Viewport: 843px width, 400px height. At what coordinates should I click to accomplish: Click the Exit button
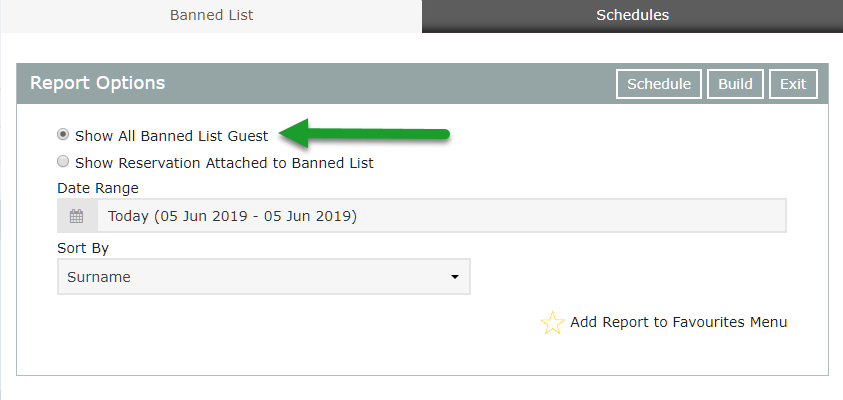(x=793, y=84)
